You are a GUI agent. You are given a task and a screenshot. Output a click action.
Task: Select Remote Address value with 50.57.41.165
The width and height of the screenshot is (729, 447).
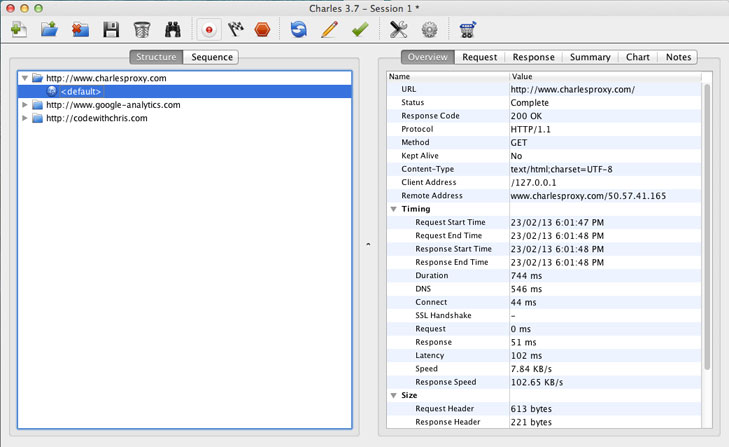588,196
